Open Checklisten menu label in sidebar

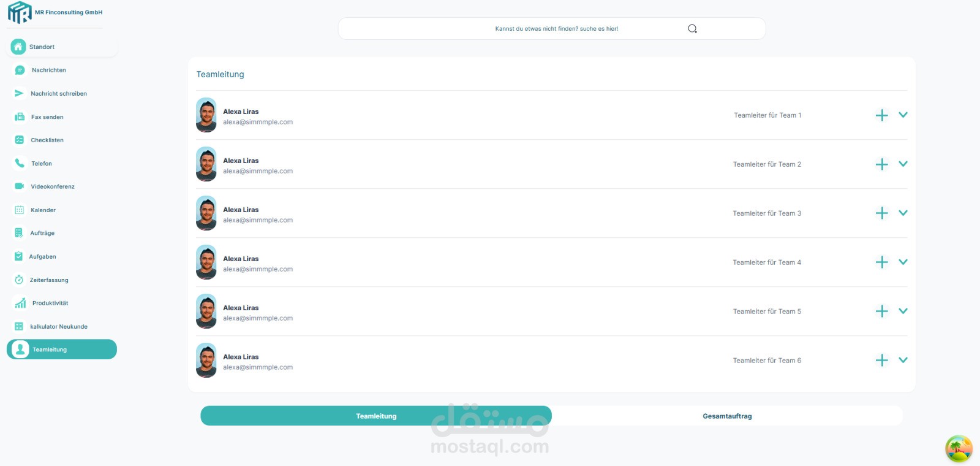click(47, 140)
